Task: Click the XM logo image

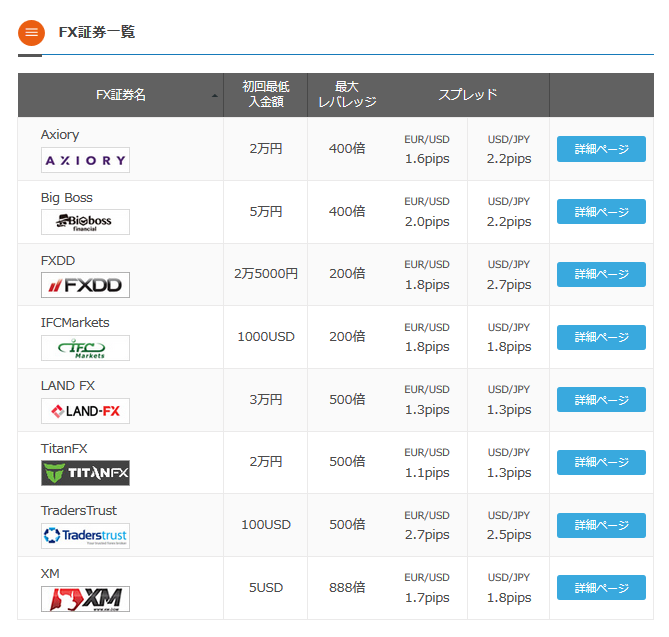Action: pos(85,599)
